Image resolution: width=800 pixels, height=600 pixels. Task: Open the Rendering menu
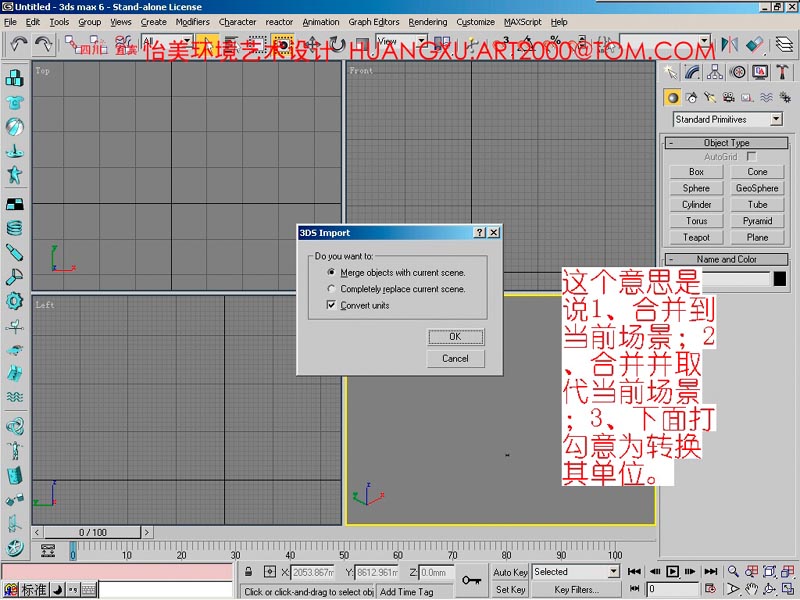[428, 22]
